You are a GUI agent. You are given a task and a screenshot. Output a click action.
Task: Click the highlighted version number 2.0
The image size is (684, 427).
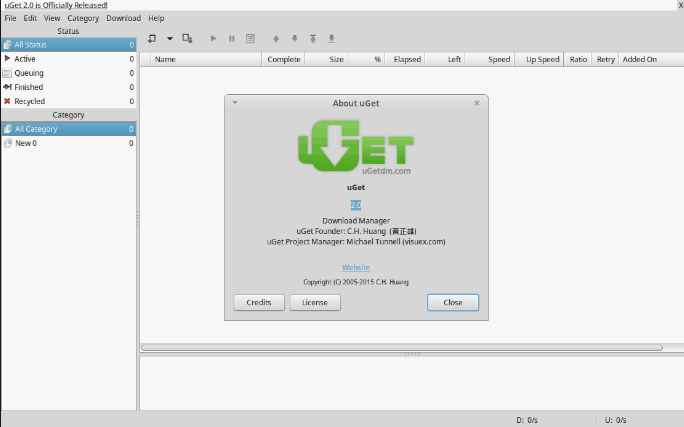(x=356, y=205)
